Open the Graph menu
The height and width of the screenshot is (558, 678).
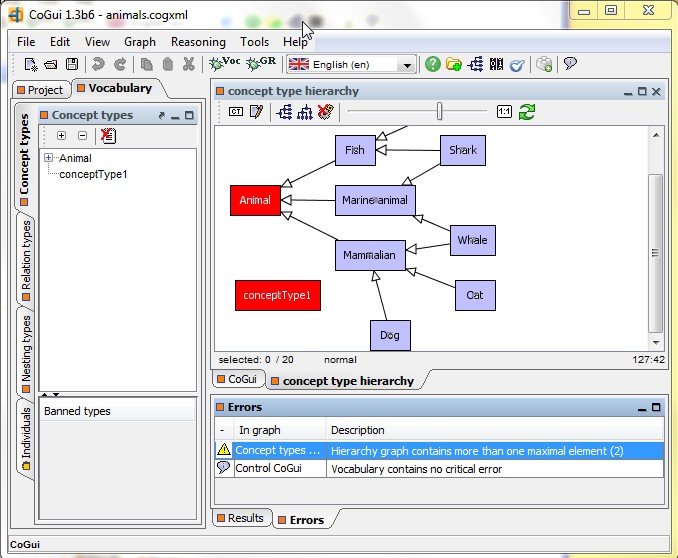140,42
